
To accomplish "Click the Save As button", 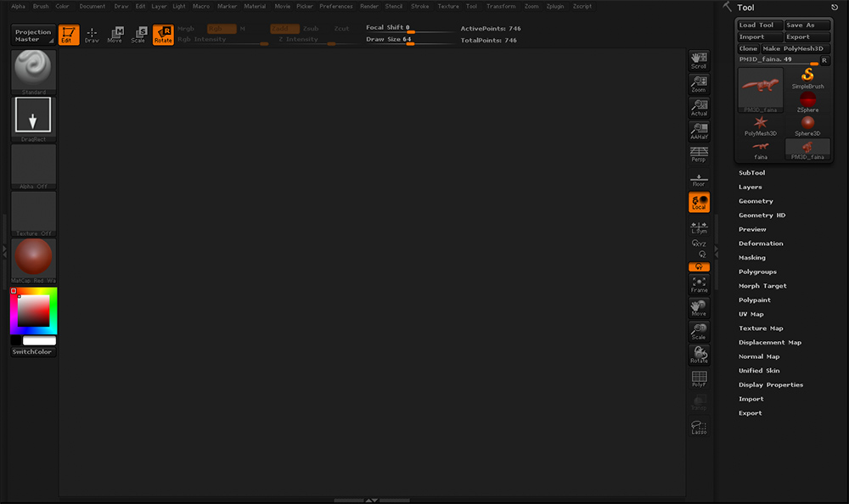I will coord(807,25).
